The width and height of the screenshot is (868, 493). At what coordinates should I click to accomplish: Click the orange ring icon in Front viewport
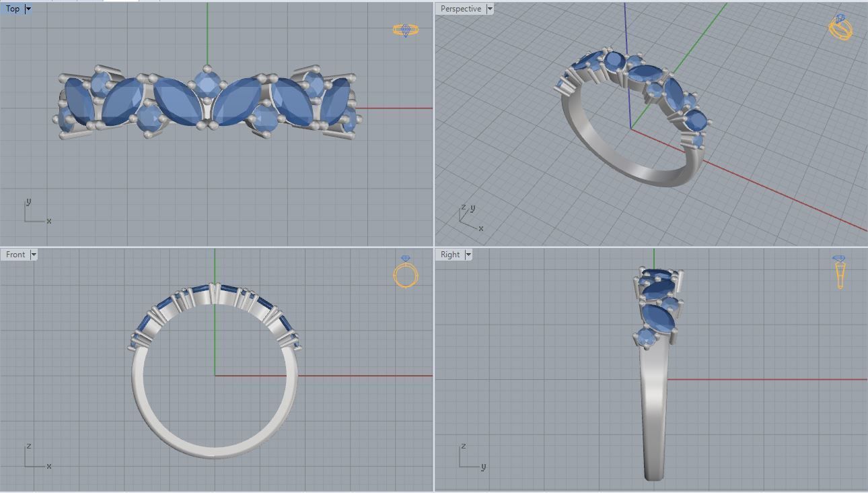[x=406, y=272]
